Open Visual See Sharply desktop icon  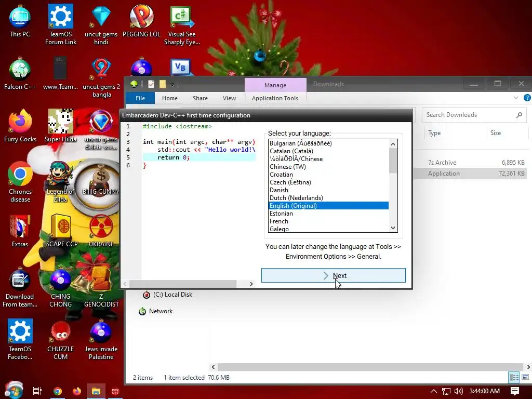pyautogui.click(x=182, y=24)
